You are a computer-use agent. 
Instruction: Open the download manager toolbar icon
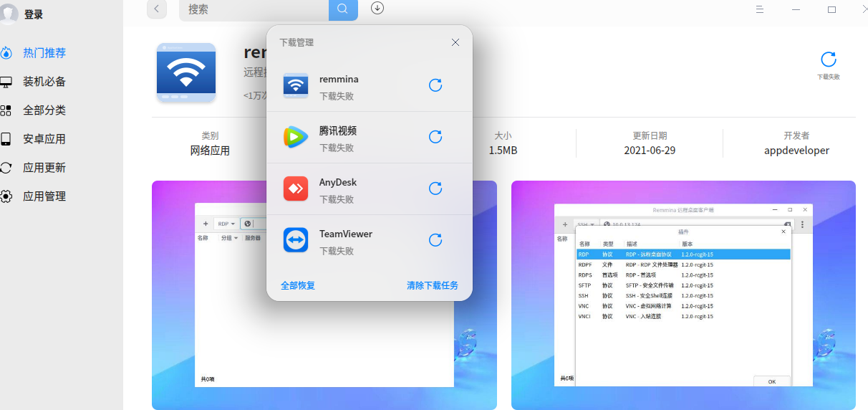[377, 9]
